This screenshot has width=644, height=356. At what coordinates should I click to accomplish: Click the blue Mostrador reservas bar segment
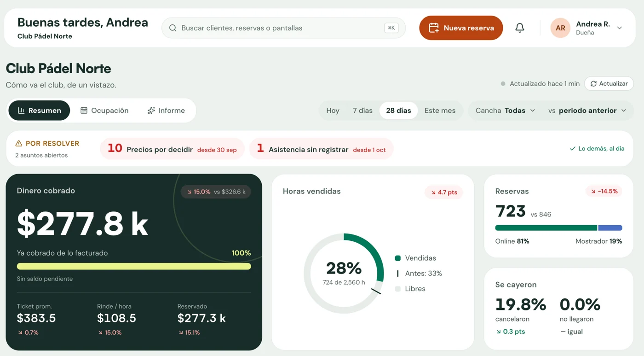pos(610,228)
